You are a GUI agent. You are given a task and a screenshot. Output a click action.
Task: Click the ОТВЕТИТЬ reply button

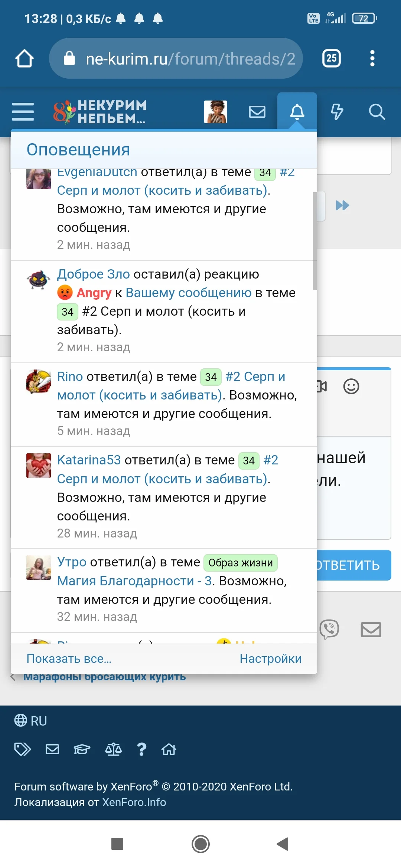(x=354, y=565)
